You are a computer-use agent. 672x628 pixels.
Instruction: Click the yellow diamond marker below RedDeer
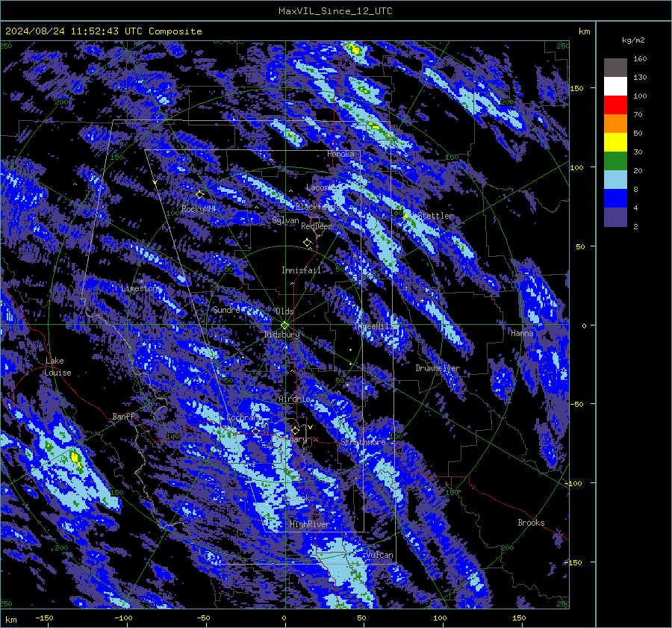(x=308, y=243)
